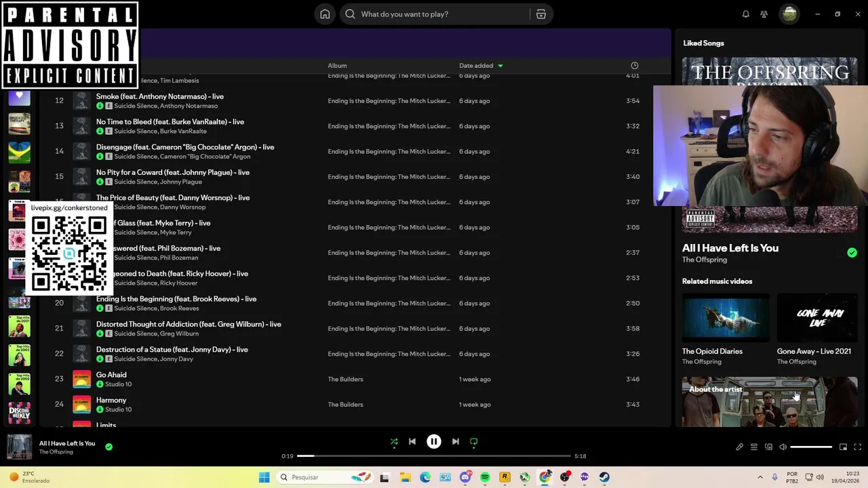Open the mini player

843,447
